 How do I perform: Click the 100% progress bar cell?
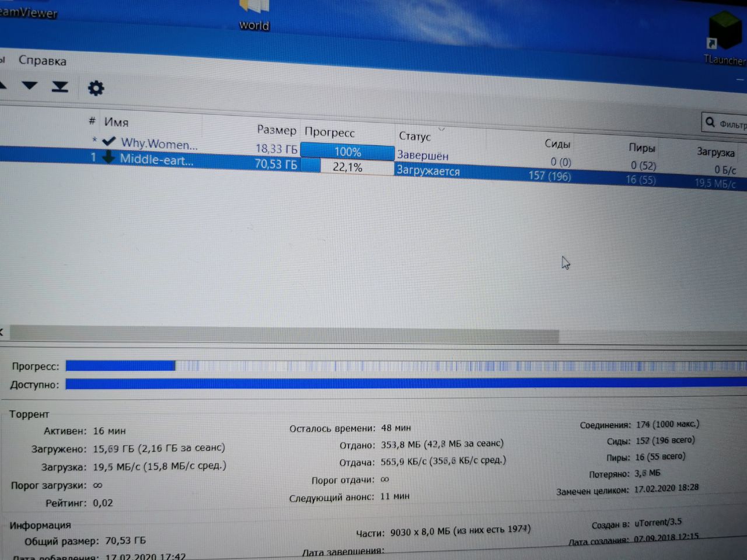tap(347, 152)
